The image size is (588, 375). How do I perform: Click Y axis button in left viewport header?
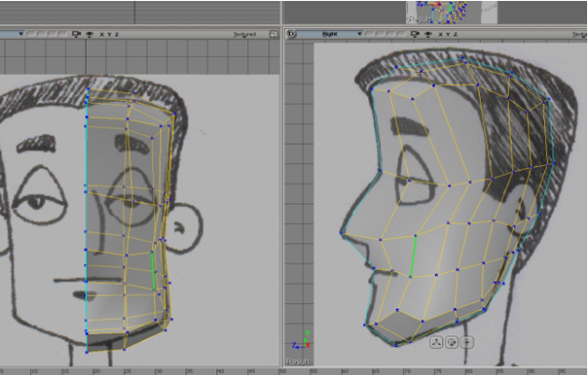(x=108, y=34)
